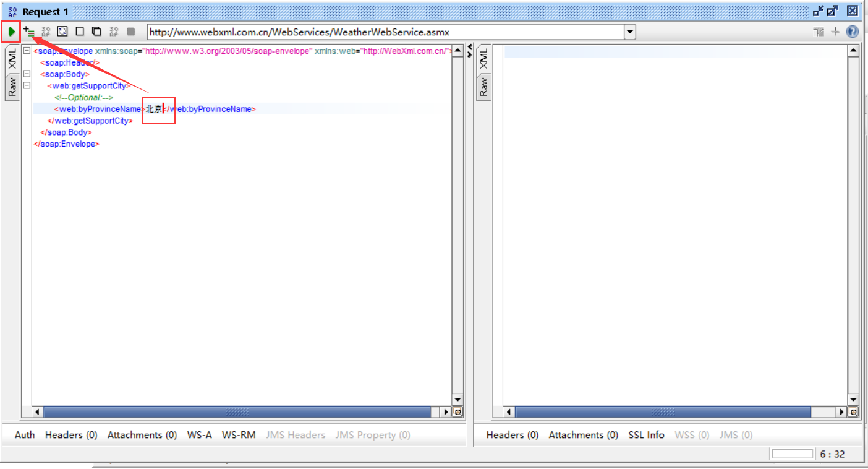Click the opening web:getSupportCity tag text

click(89, 86)
